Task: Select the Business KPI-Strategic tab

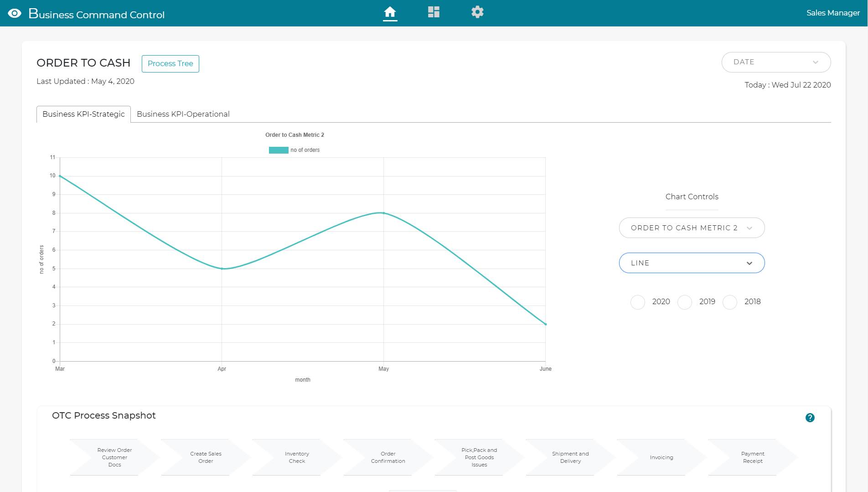Action: click(x=83, y=114)
